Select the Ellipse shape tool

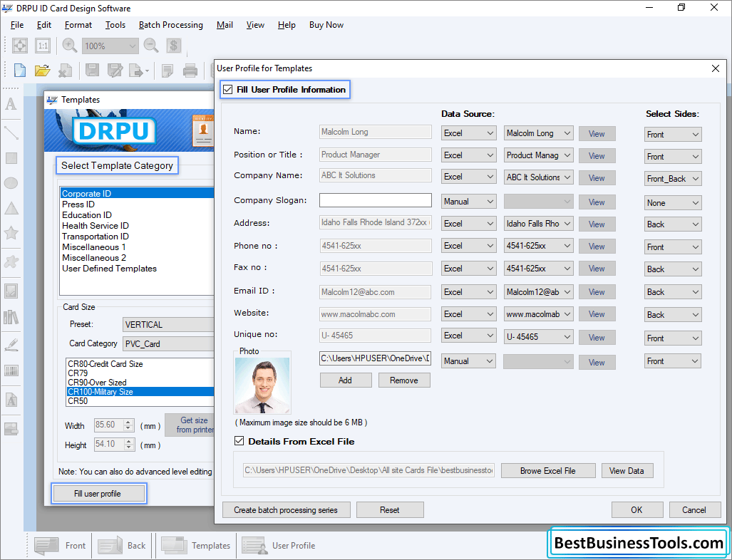click(x=11, y=183)
